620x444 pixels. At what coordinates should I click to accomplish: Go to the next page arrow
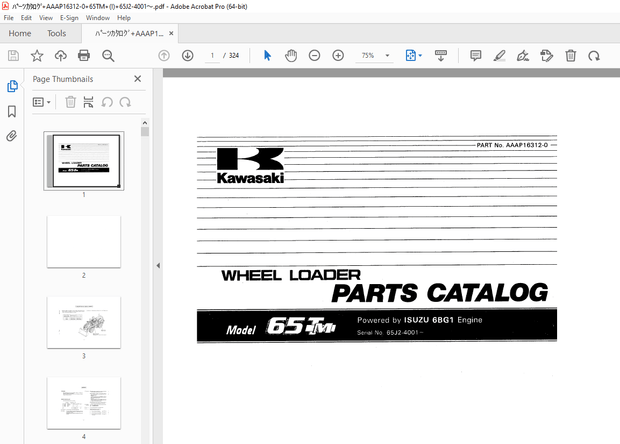pyautogui.click(x=187, y=56)
